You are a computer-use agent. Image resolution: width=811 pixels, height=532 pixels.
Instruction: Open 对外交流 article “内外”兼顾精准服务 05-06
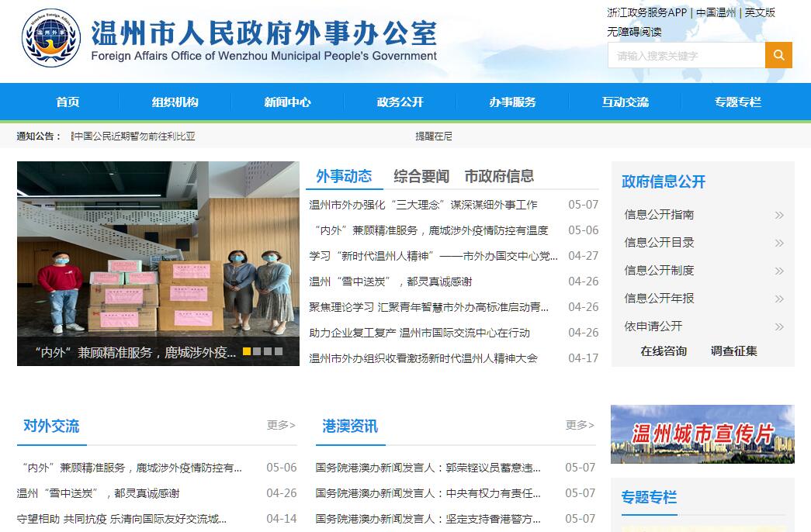click(132, 468)
